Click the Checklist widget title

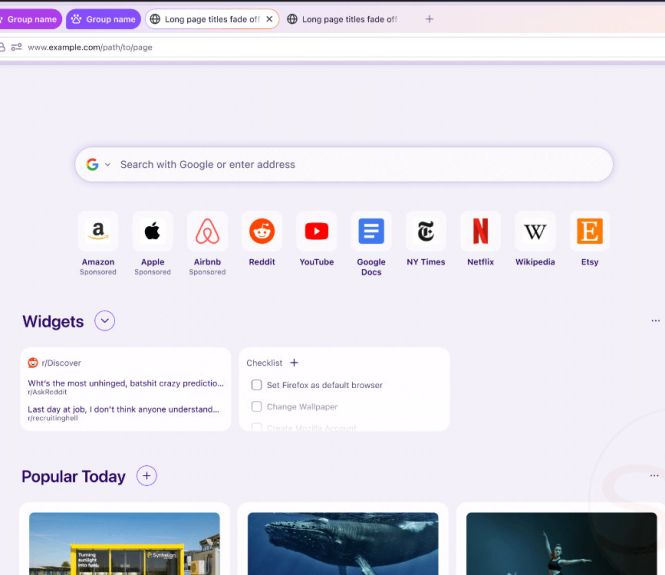[264, 363]
